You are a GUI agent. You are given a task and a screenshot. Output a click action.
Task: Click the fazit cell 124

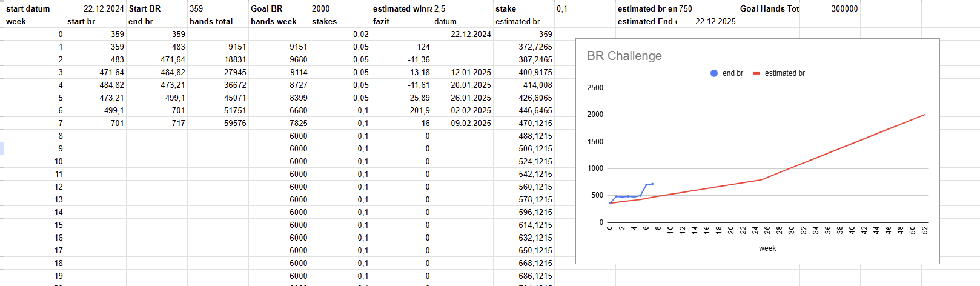coord(402,47)
